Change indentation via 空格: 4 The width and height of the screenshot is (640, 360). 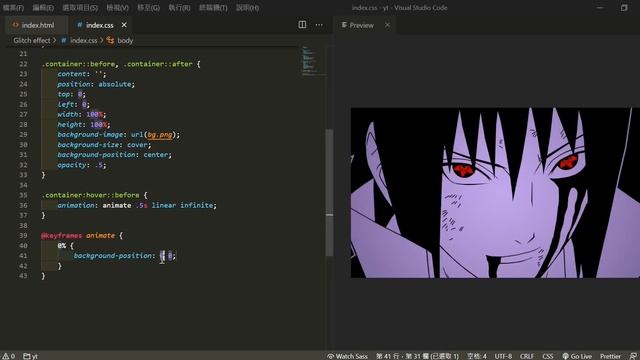(477, 356)
